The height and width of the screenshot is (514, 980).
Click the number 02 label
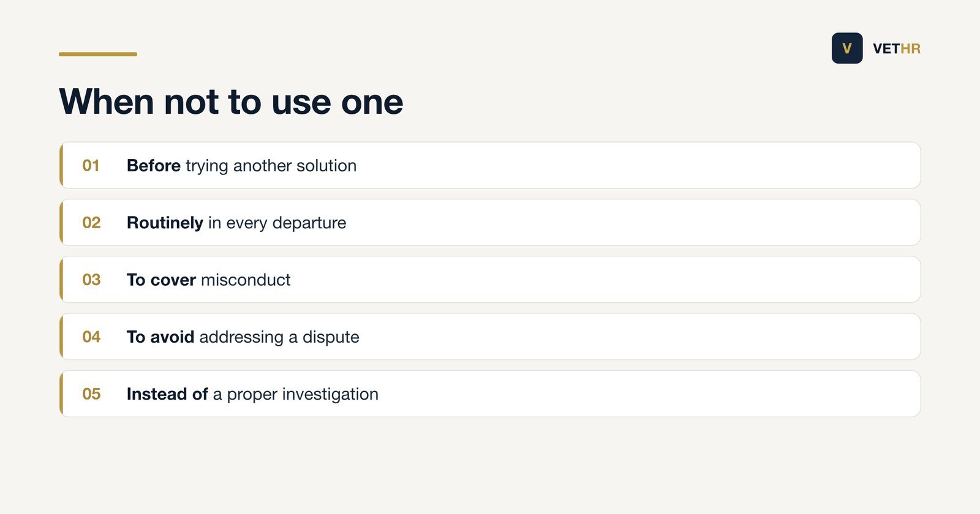[91, 223]
